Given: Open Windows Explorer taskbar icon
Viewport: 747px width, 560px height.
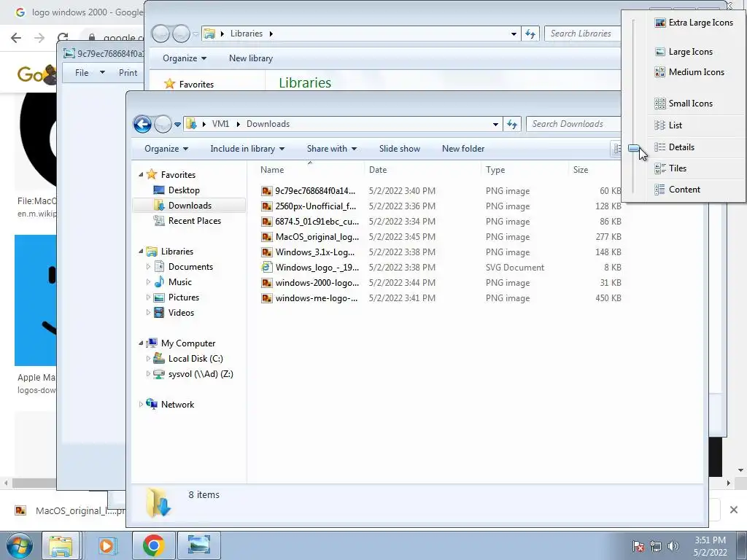Looking at the screenshot, I should 61,545.
